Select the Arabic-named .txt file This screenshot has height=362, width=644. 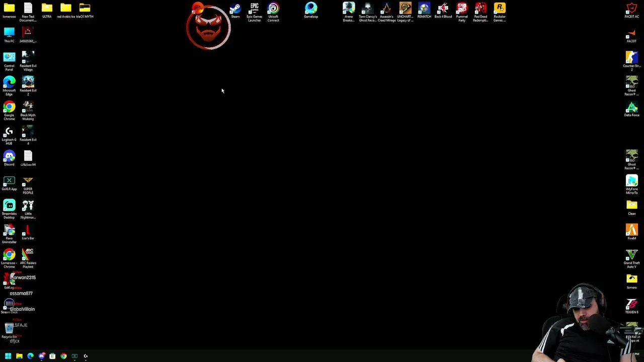[28, 158]
